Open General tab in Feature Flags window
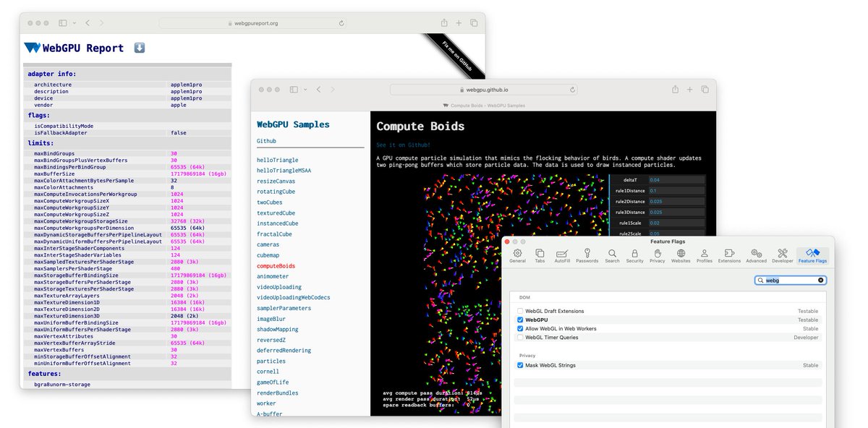Screen dimensions: 868x428 click(517, 256)
